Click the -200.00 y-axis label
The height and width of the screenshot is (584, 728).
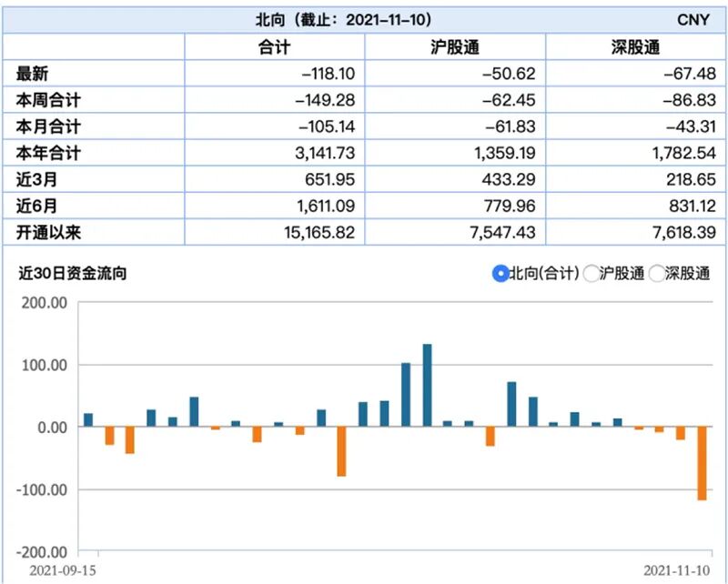click(x=41, y=552)
